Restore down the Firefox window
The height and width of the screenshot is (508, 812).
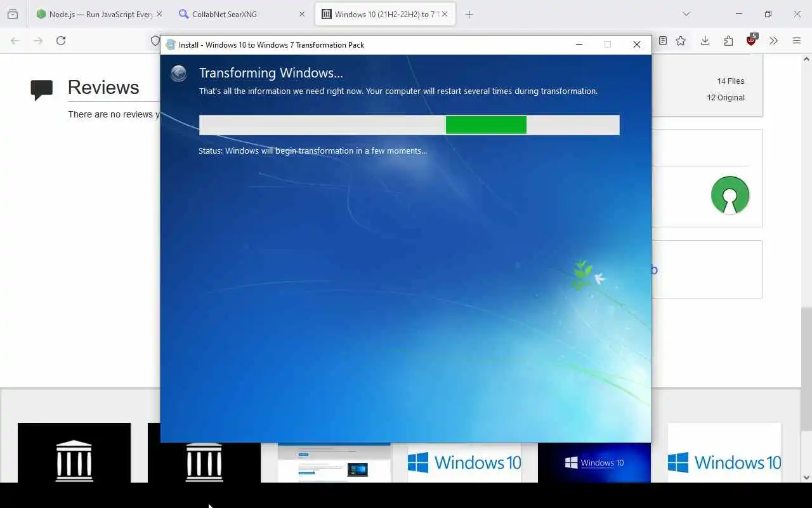768,14
